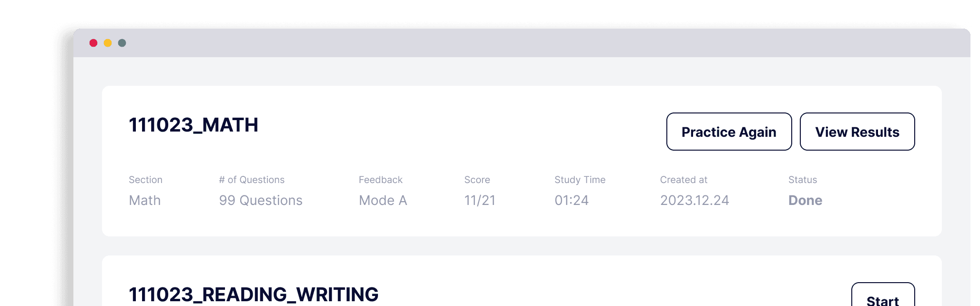The width and height of the screenshot is (980, 306).
Task: Click the 01:24 study time value
Action: tap(572, 200)
